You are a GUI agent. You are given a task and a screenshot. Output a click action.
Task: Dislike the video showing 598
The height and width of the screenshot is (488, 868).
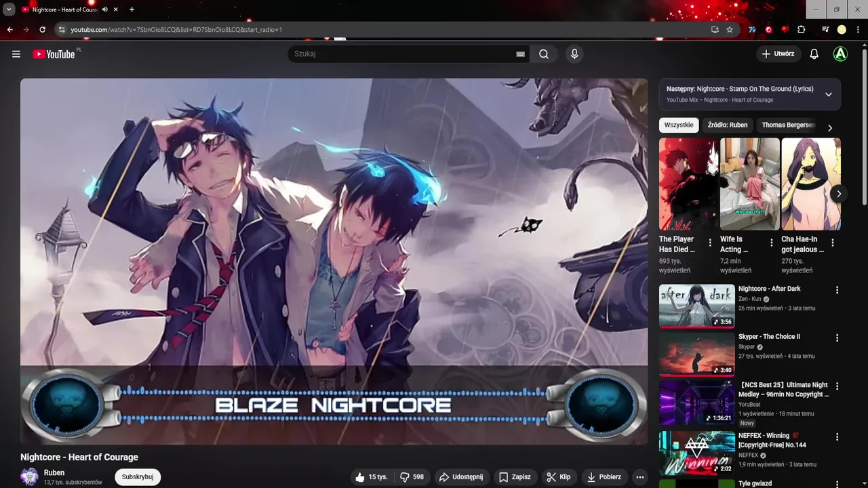[412, 477]
